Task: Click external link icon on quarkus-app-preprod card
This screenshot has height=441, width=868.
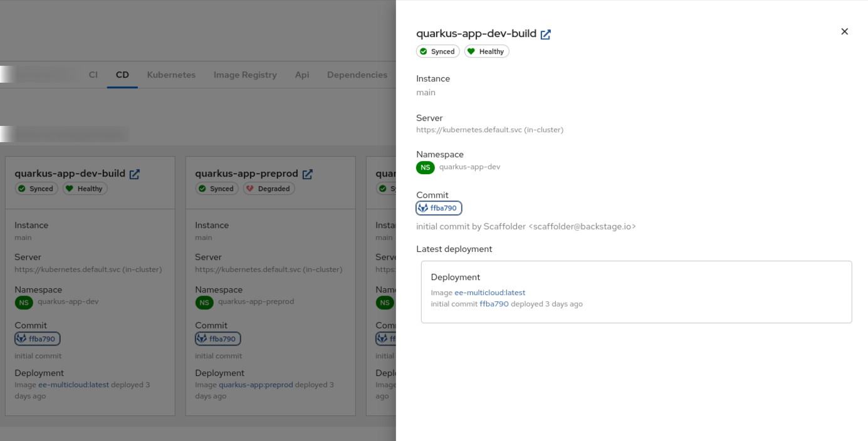Action: pos(307,174)
